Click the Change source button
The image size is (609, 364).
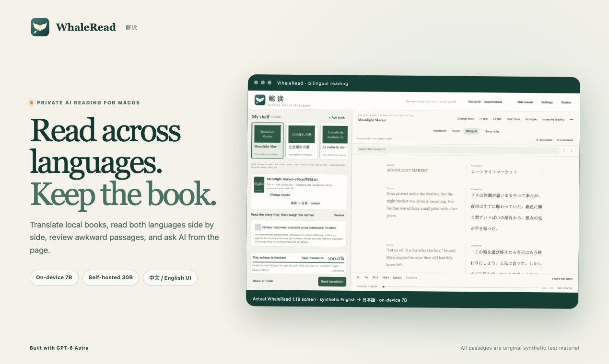click(280, 195)
